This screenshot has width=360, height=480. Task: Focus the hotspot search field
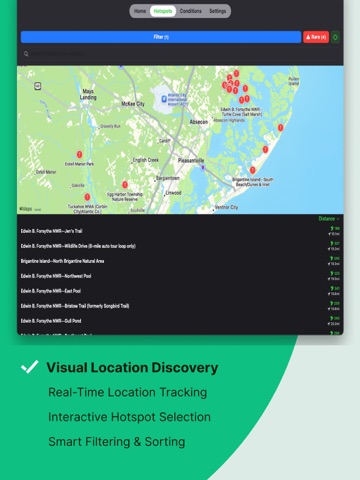pyautogui.click(x=180, y=54)
